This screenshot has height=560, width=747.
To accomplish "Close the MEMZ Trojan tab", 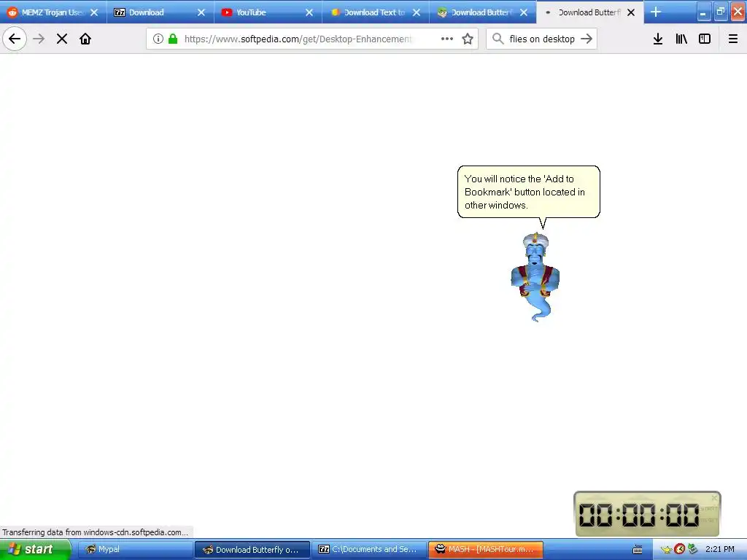I will [94, 12].
